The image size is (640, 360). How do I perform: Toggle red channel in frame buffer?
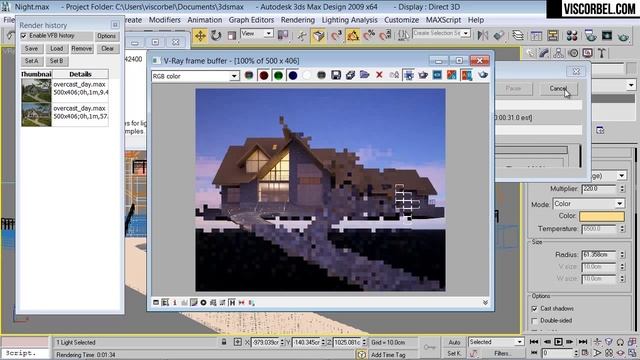click(264, 75)
